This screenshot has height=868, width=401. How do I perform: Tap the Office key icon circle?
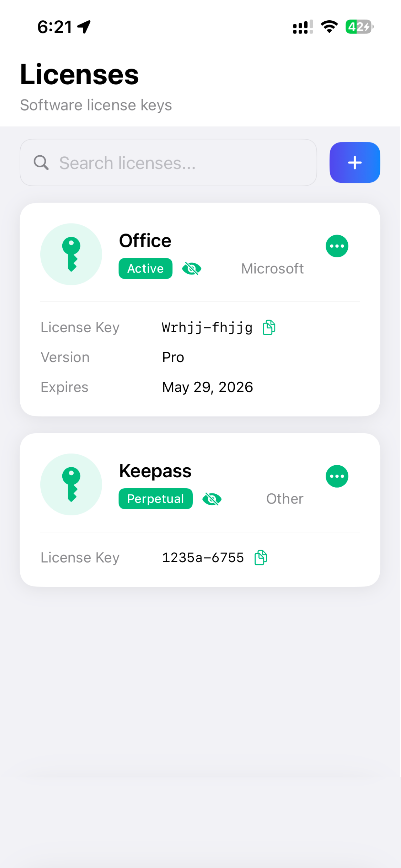71,254
